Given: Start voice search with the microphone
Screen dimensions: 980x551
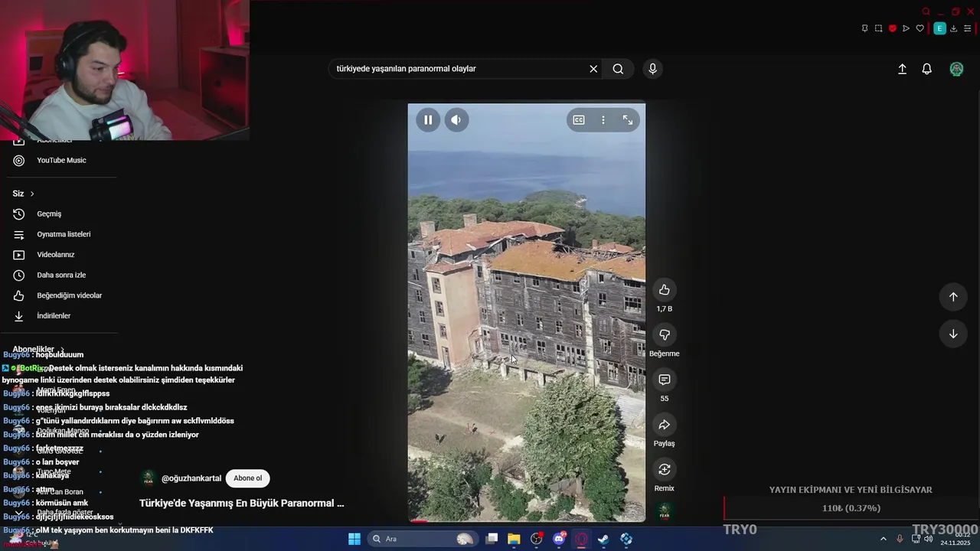Looking at the screenshot, I should click(652, 69).
